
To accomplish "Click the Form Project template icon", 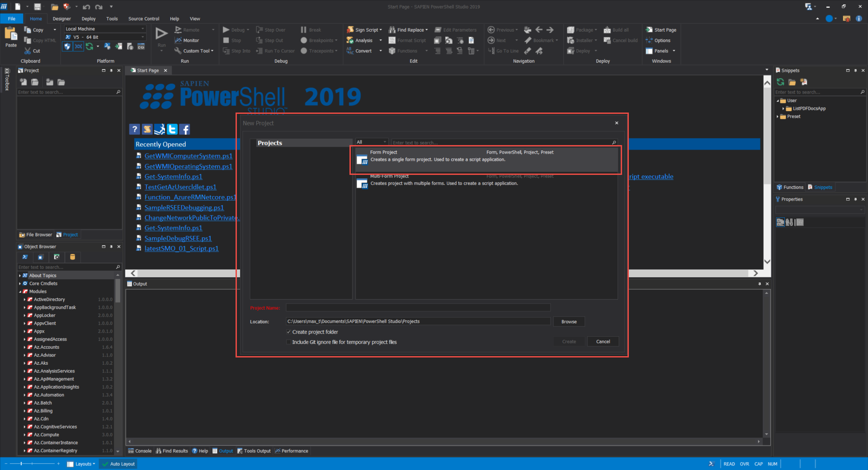I will pyautogui.click(x=362, y=160).
